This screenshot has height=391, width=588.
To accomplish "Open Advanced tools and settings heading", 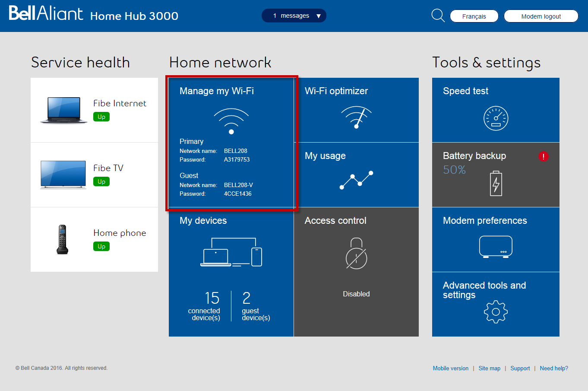I will pos(484,290).
